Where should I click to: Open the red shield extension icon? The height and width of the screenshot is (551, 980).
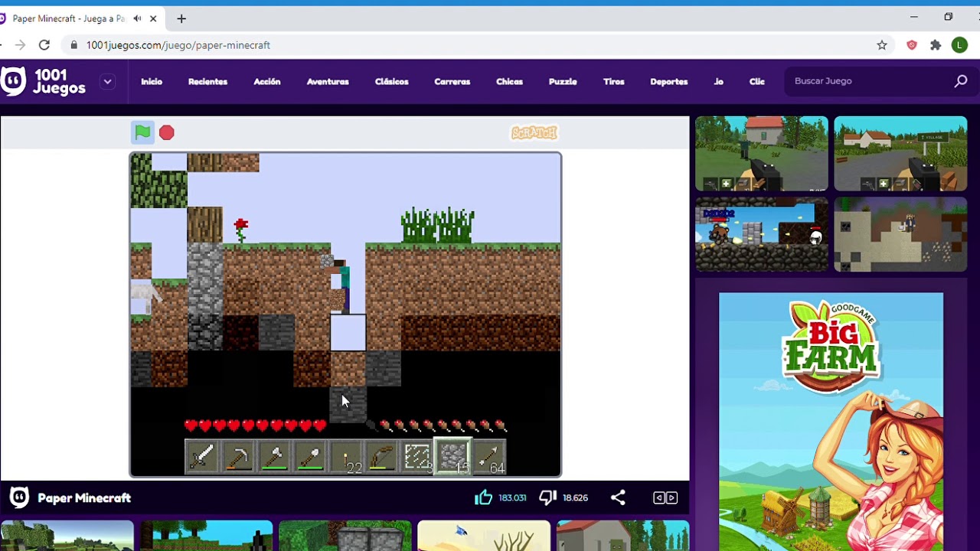pyautogui.click(x=912, y=45)
